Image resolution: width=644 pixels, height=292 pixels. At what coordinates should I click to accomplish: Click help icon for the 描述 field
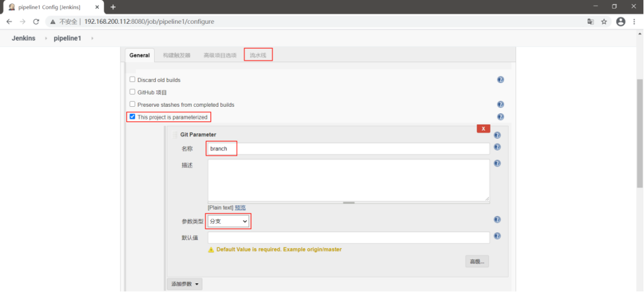pyautogui.click(x=497, y=163)
